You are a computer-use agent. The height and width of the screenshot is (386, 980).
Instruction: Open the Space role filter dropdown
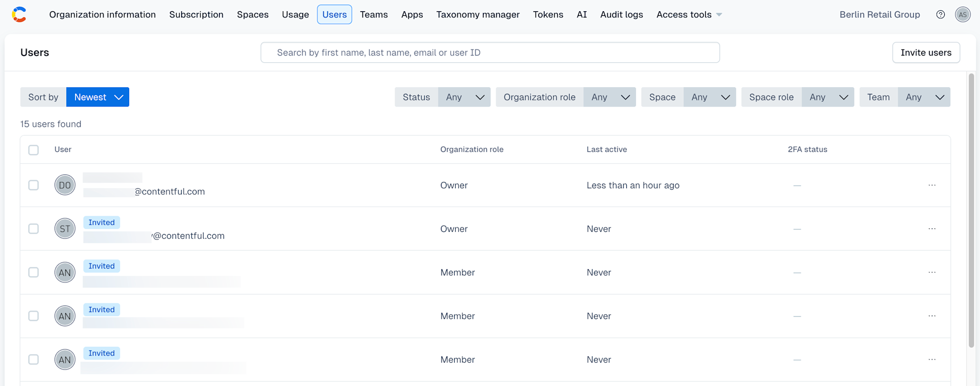coord(827,97)
